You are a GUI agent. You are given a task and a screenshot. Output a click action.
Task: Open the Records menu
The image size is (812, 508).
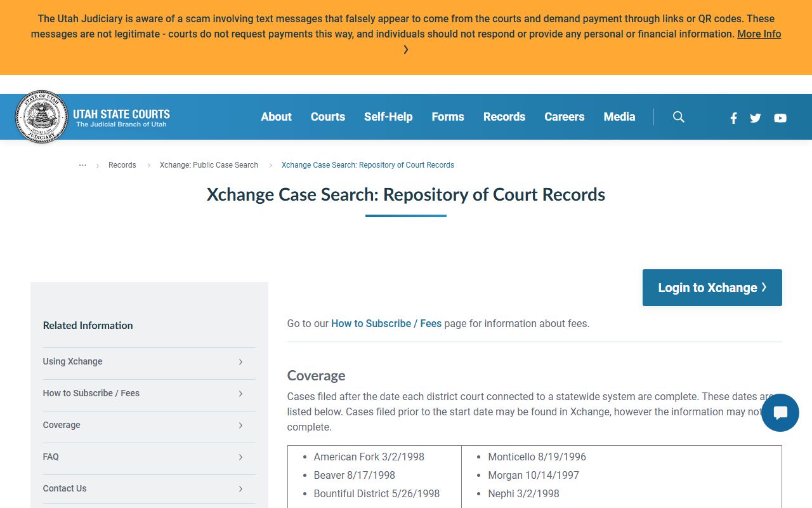pyautogui.click(x=504, y=117)
